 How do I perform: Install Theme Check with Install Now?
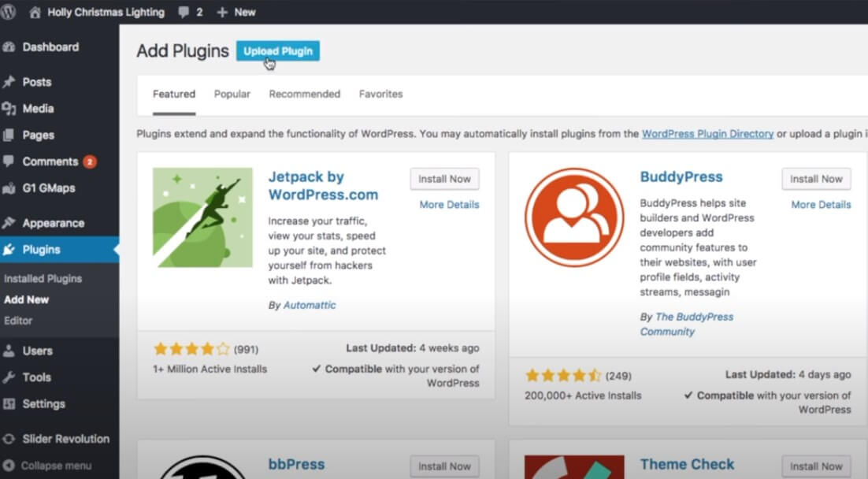816,467
